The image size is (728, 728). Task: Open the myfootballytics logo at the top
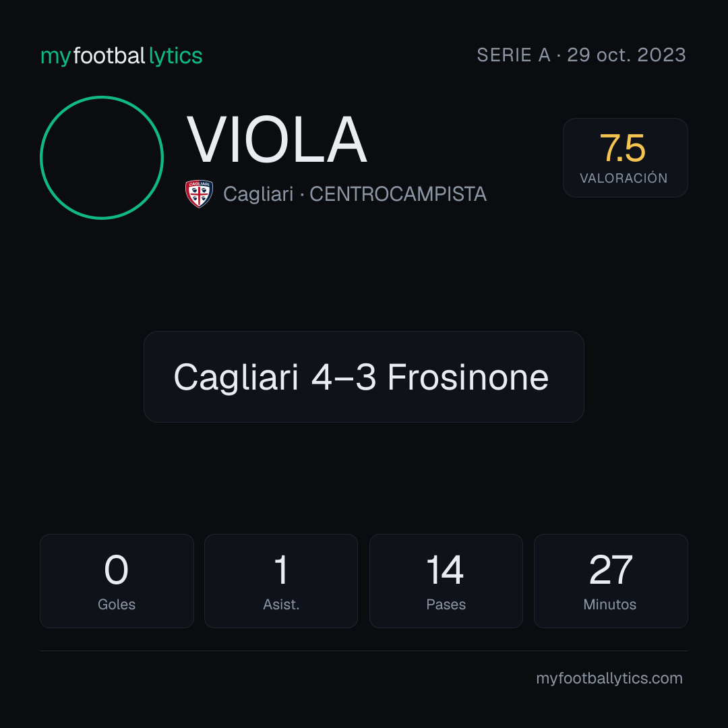coord(121,56)
